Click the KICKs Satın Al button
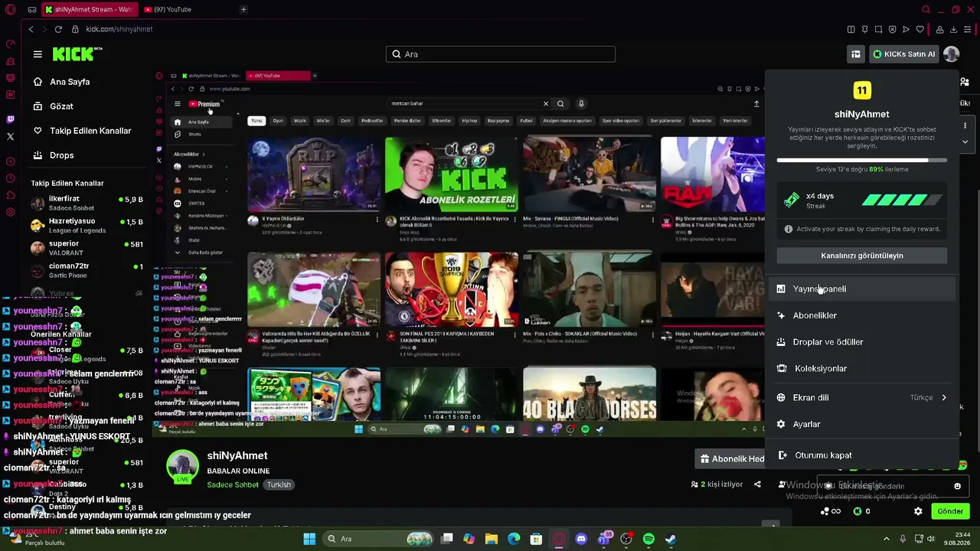 pyautogui.click(x=904, y=54)
